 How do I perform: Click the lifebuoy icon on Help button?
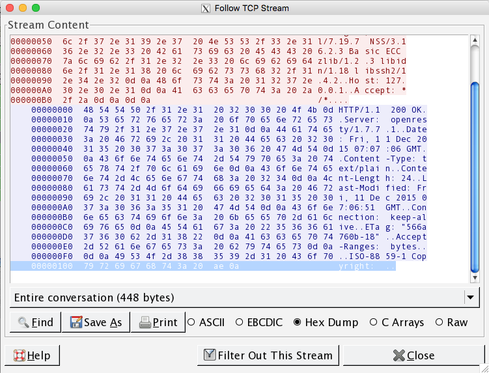tap(19, 355)
